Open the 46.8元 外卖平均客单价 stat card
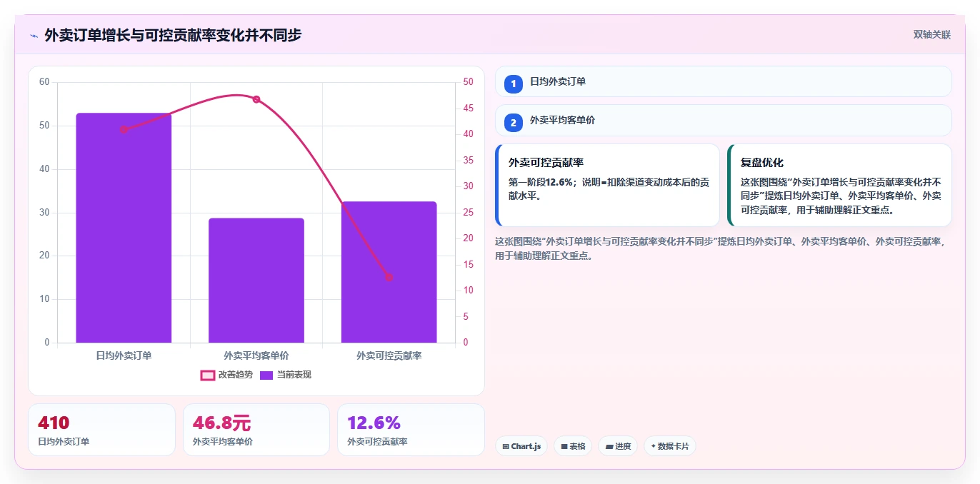Viewport: 980px width, 484px height. click(x=256, y=430)
